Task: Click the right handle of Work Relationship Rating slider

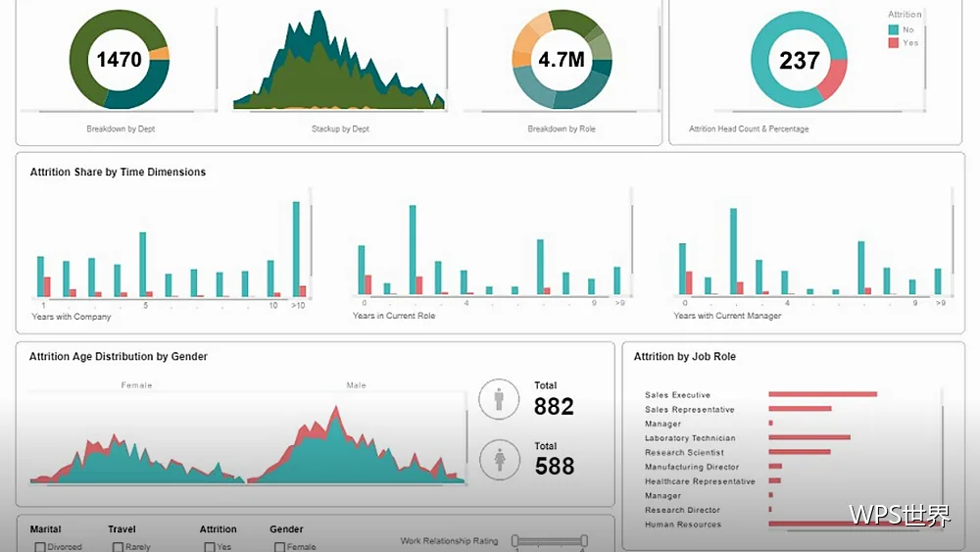Action: [584, 541]
